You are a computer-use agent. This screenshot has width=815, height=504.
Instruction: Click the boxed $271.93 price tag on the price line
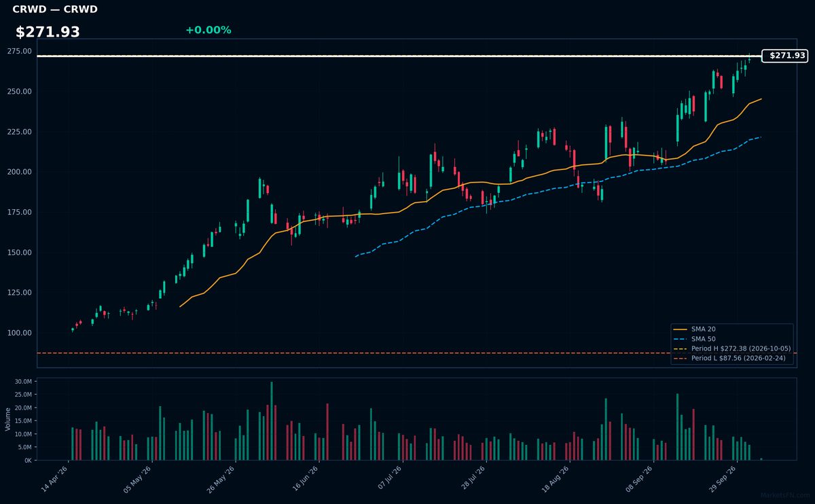(x=785, y=56)
